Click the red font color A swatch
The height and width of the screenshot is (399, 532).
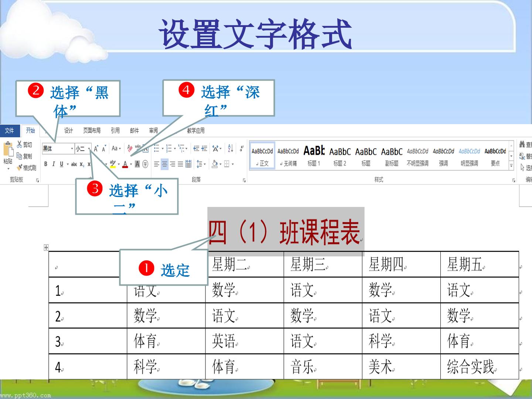click(125, 164)
